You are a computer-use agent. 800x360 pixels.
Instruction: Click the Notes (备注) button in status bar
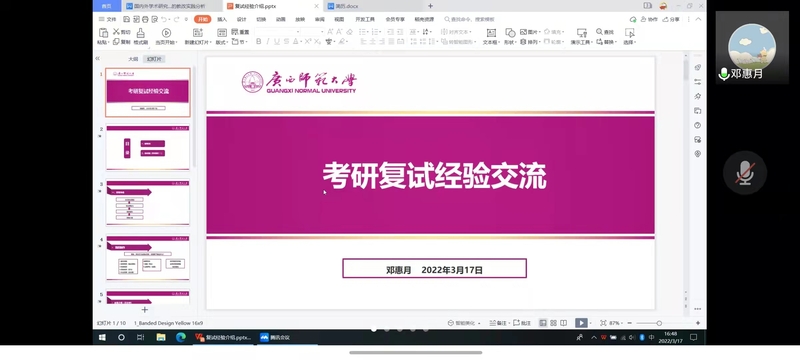coord(498,323)
